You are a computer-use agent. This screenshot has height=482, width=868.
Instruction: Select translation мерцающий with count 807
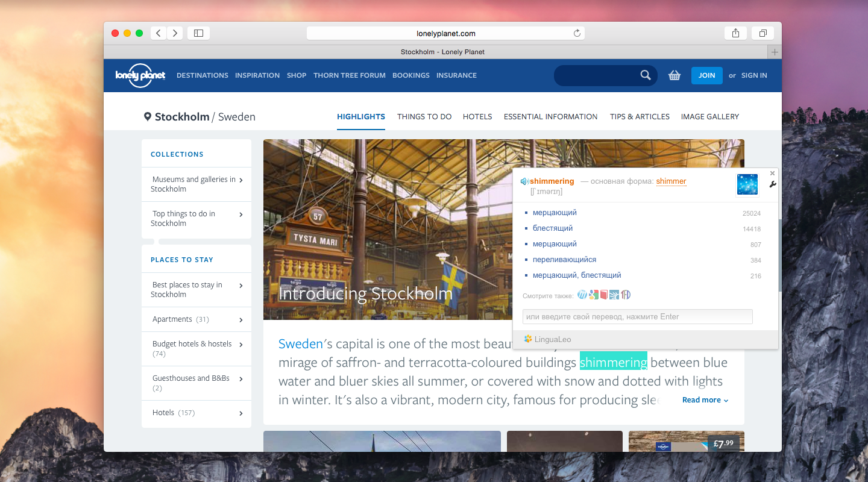[555, 244]
